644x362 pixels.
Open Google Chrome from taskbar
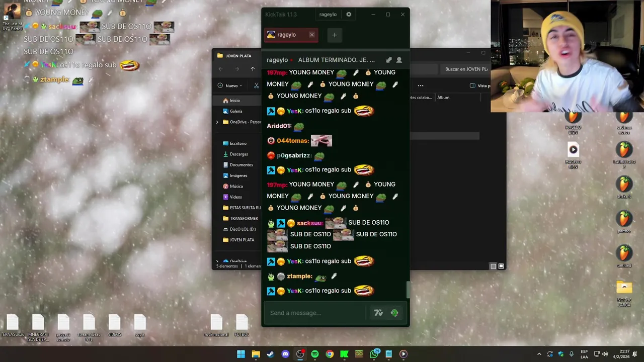click(x=330, y=354)
